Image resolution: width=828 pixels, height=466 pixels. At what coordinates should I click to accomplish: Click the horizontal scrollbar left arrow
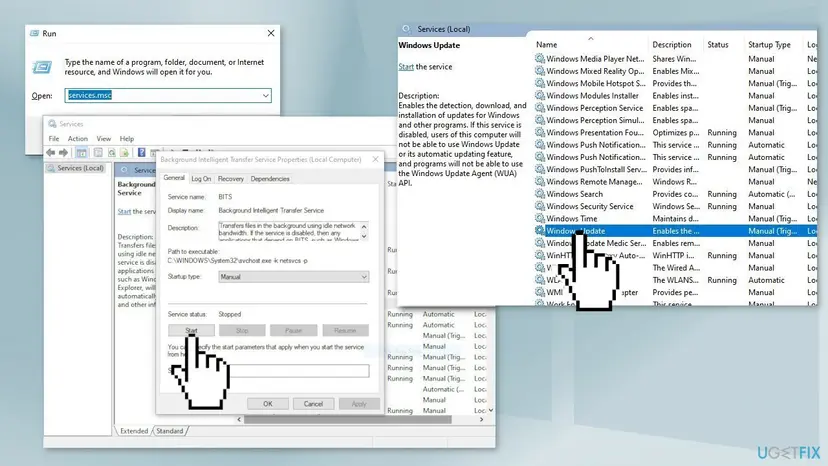(239, 420)
